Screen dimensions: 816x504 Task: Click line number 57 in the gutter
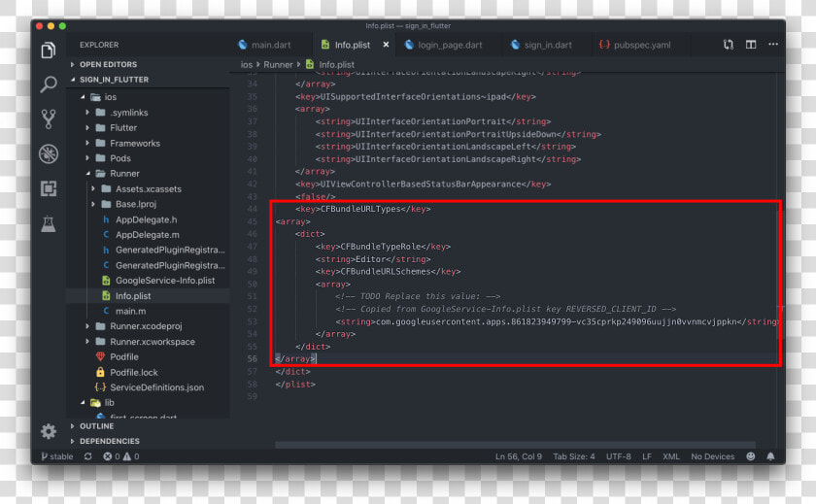[252, 371]
